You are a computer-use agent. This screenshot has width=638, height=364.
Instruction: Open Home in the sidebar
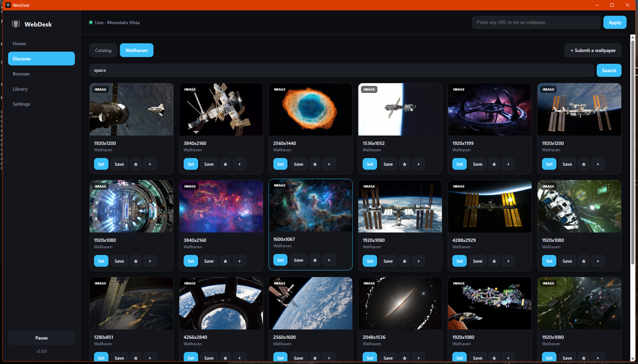[41, 44]
